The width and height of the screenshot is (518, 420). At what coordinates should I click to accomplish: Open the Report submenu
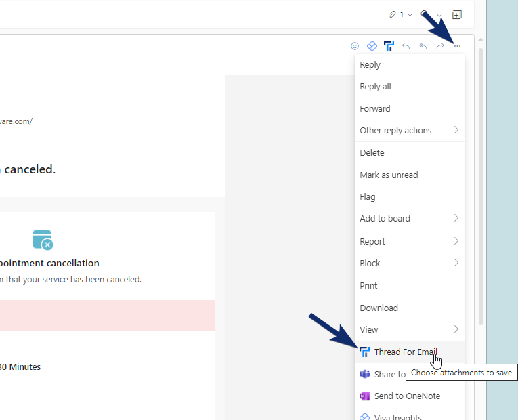click(x=410, y=242)
